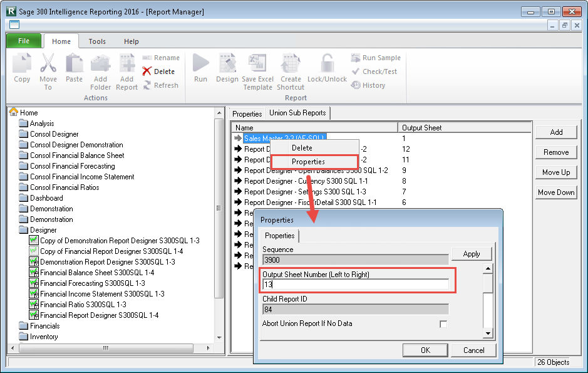Screen dimensions: 588x373
Task: Click the Child Report ID field
Action: coord(356,309)
